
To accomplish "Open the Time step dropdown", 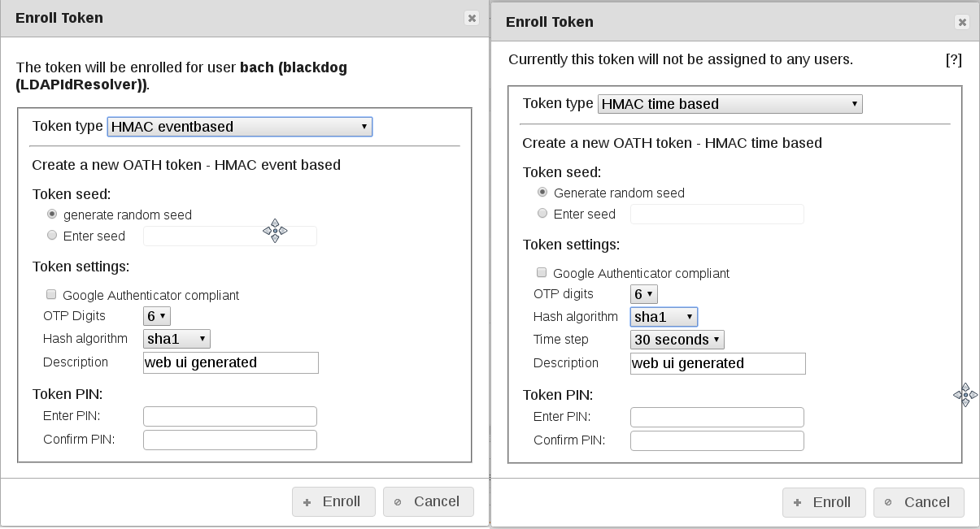I will tap(677, 340).
